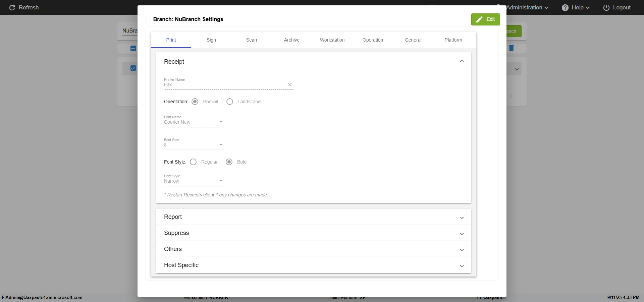Click the partially hidden green Branch button

514,31
